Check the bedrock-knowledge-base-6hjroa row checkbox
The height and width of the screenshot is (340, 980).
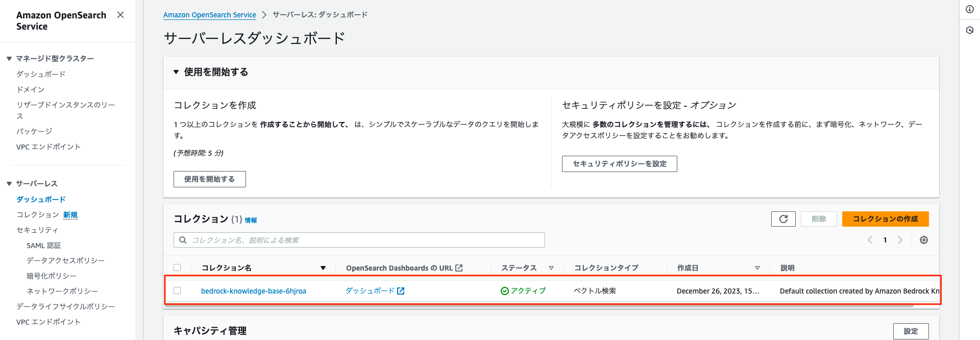click(x=177, y=290)
